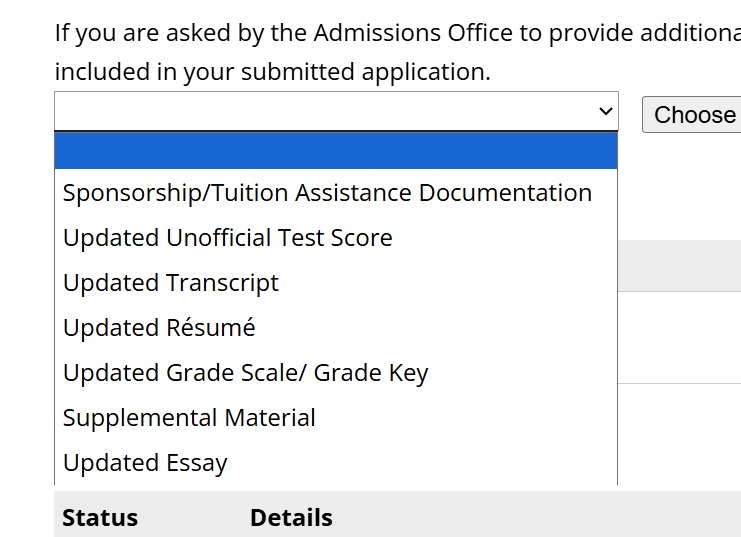Viewport: 741px width, 537px height.
Task: Click the words "Test Score" in the list
Action: pyautogui.click(x=343, y=238)
